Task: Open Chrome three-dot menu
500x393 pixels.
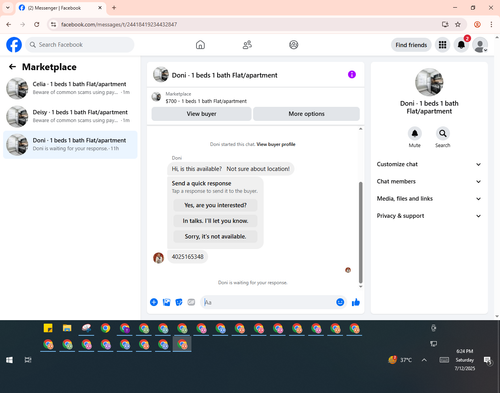Action: pyautogui.click(x=491, y=24)
